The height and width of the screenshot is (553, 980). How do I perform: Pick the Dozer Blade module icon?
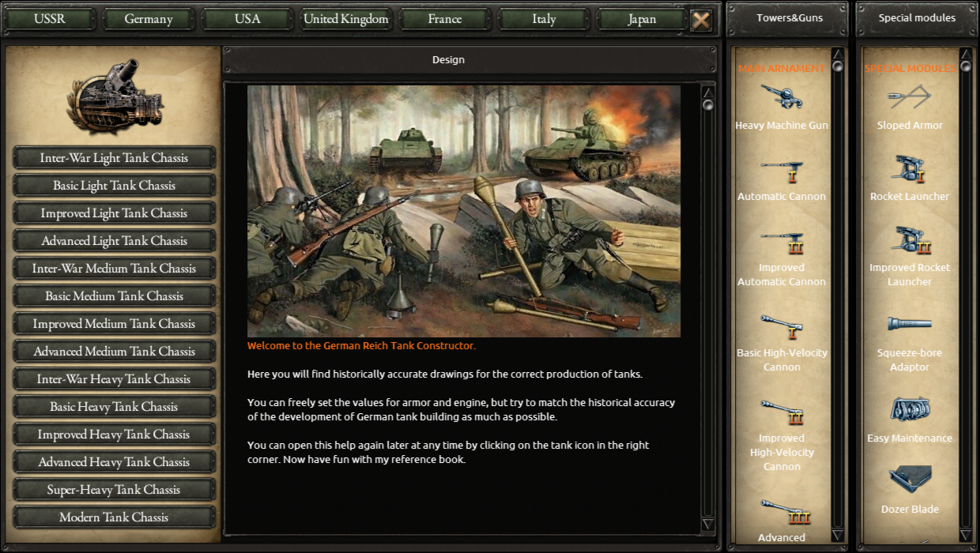(x=910, y=480)
